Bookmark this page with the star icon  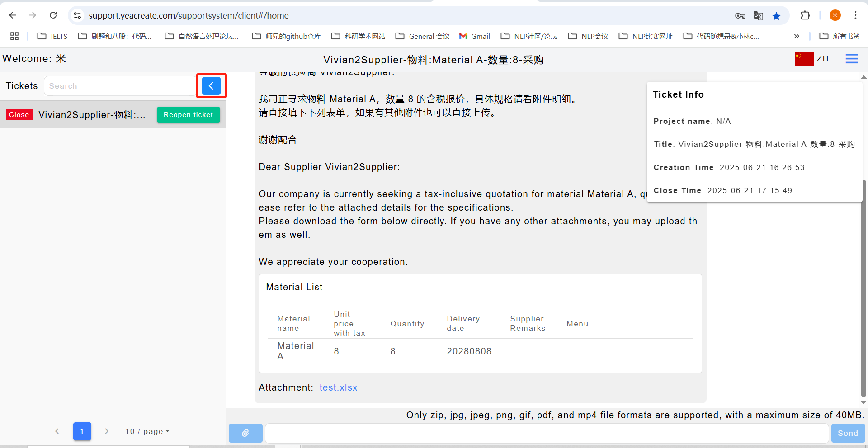tap(776, 16)
